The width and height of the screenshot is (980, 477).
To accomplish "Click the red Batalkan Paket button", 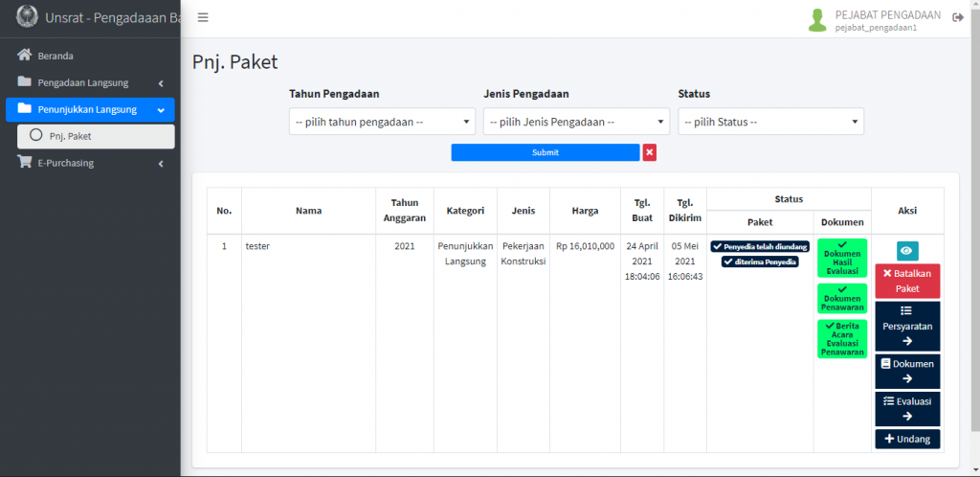I will [907, 281].
